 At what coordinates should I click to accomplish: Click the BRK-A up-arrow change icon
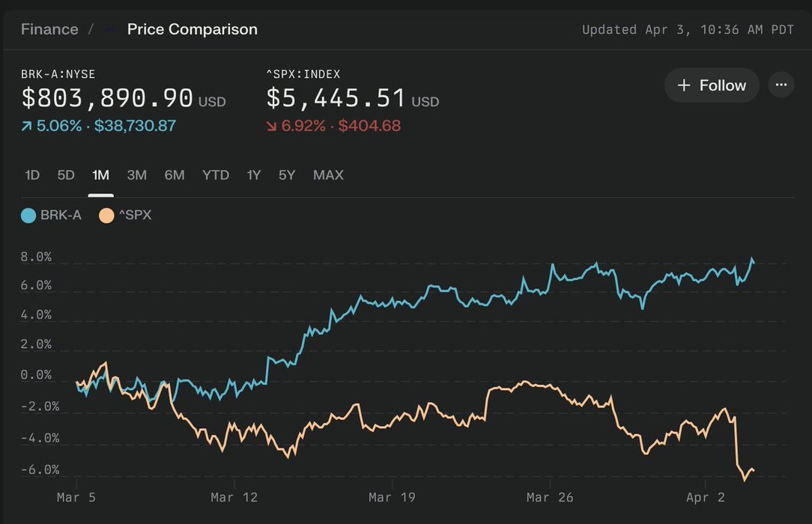[27, 127]
